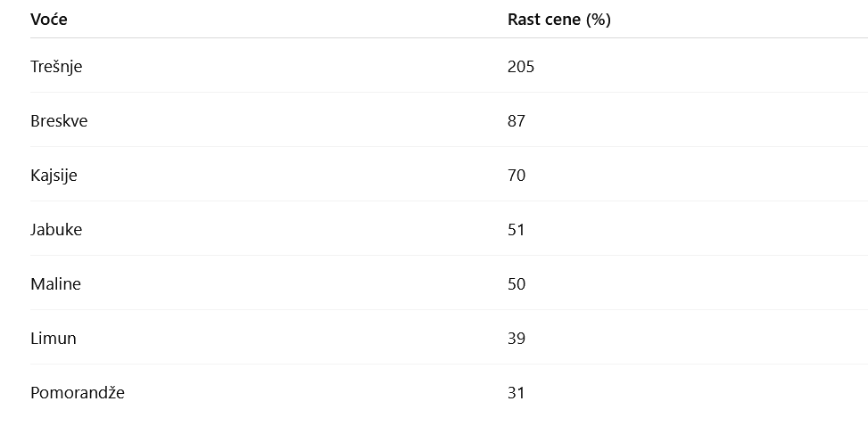Select the Trešnje fruit name cell
The width and height of the screenshot is (868, 426).
pyautogui.click(x=56, y=66)
